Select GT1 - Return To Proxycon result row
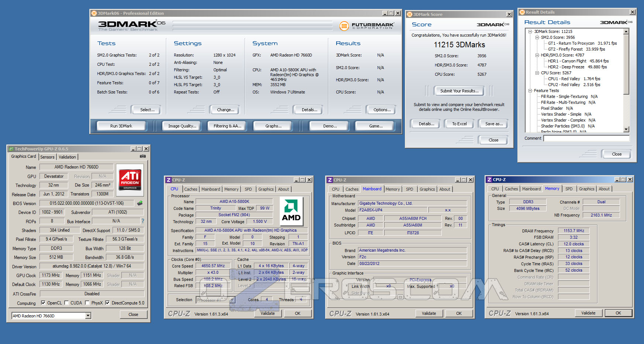Viewport: 644px width, 344px height. pyautogui.click(x=582, y=43)
